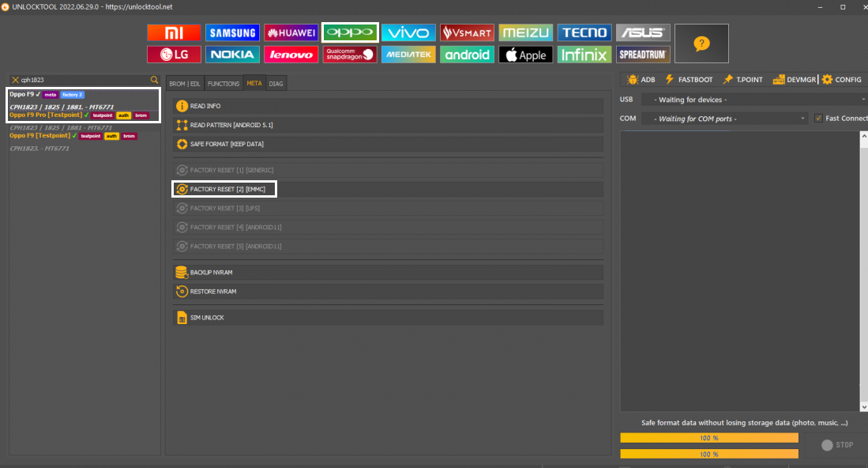Switch to FUNCTIONS tab

pos(224,84)
